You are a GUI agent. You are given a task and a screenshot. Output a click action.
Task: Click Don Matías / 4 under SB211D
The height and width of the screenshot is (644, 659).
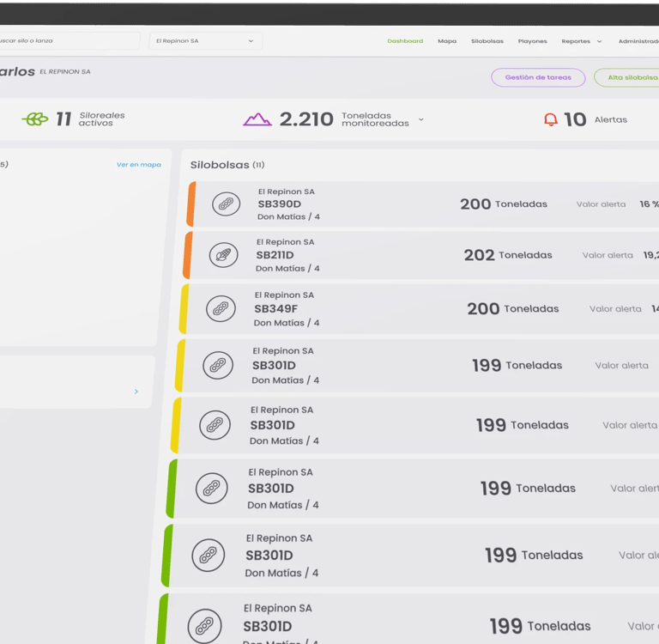[287, 269]
